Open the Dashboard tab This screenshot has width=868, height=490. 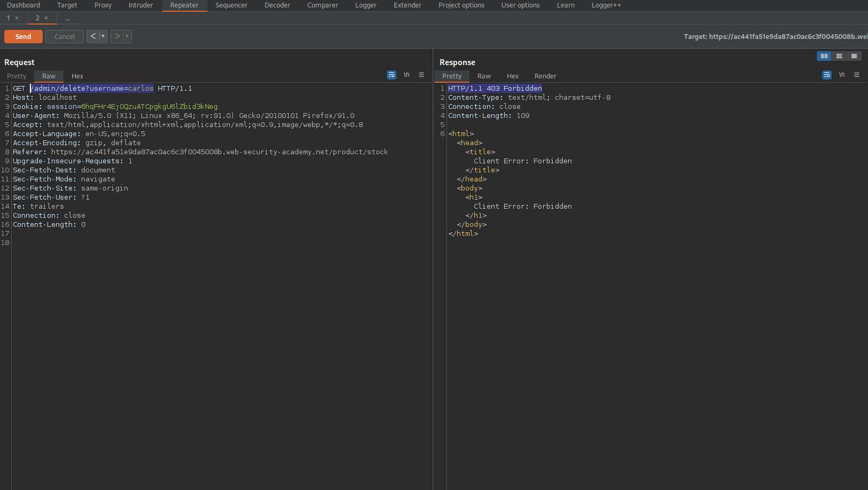[23, 5]
